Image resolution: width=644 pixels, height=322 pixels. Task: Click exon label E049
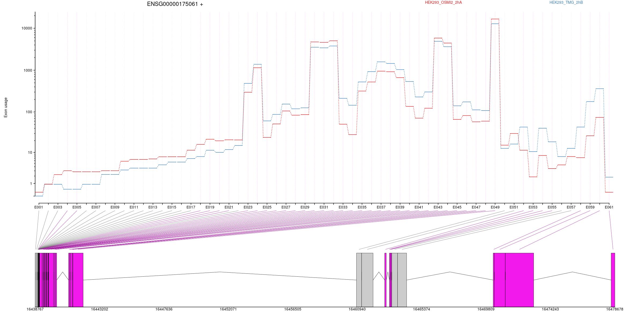(495, 207)
